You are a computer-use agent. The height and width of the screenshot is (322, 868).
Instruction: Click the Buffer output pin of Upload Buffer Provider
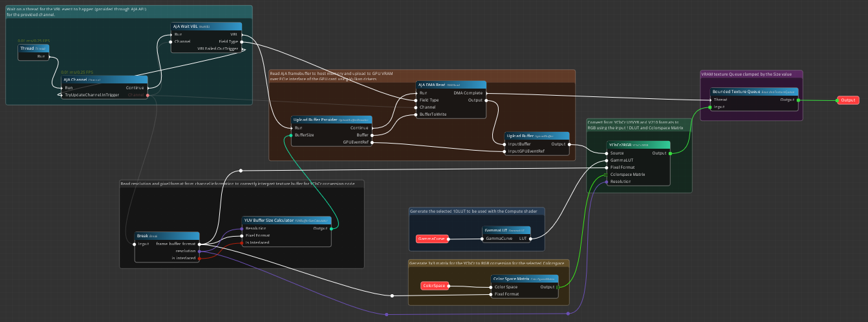coord(373,134)
